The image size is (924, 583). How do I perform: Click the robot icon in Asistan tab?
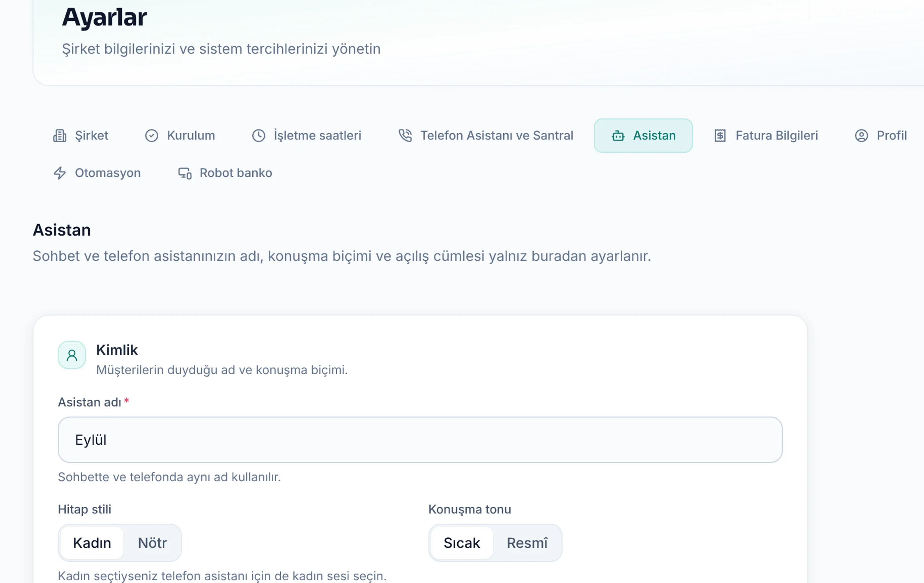click(618, 136)
